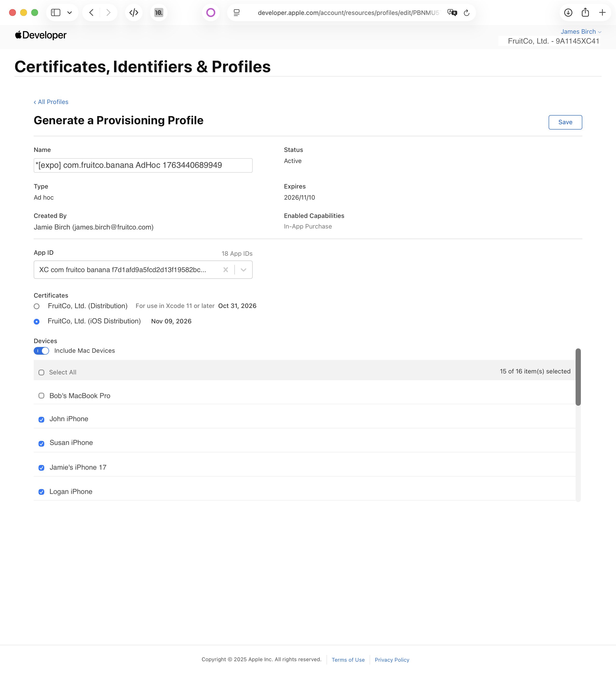Click the 'Ad hoc' type value
This screenshot has width=616, height=679.
[43, 197]
